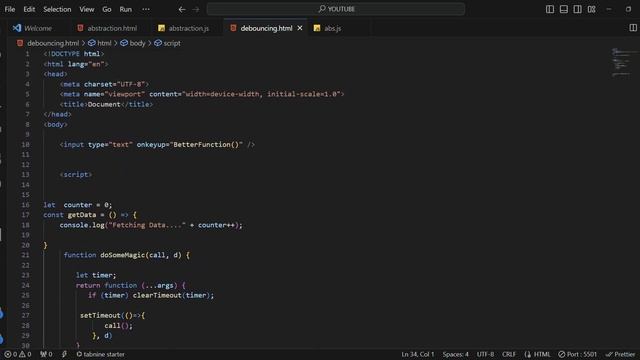Click the Live Server Port : 5501
640x360 pixels.
[x=578, y=354]
